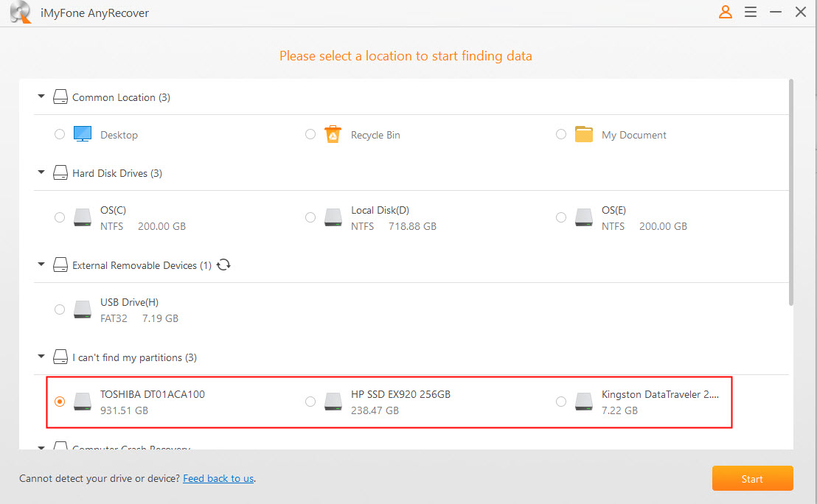Click the 'FAT32' file system label
This screenshot has width=817, height=504.
pos(114,318)
